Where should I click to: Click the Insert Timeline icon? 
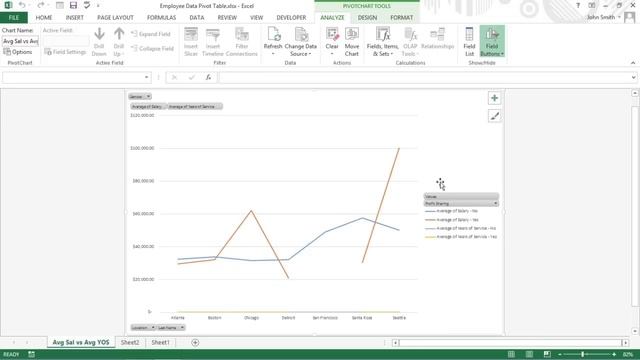[213, 42]
